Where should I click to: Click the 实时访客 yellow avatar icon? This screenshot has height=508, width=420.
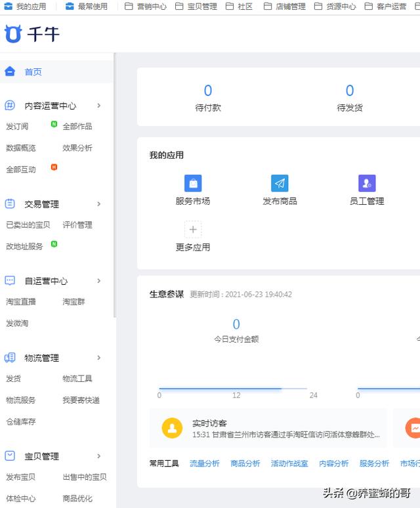pyautogui.click(x=172, y=428)
